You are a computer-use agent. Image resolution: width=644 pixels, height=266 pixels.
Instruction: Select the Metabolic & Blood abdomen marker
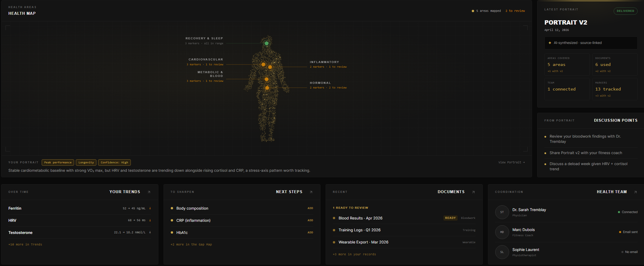point(267,79)
